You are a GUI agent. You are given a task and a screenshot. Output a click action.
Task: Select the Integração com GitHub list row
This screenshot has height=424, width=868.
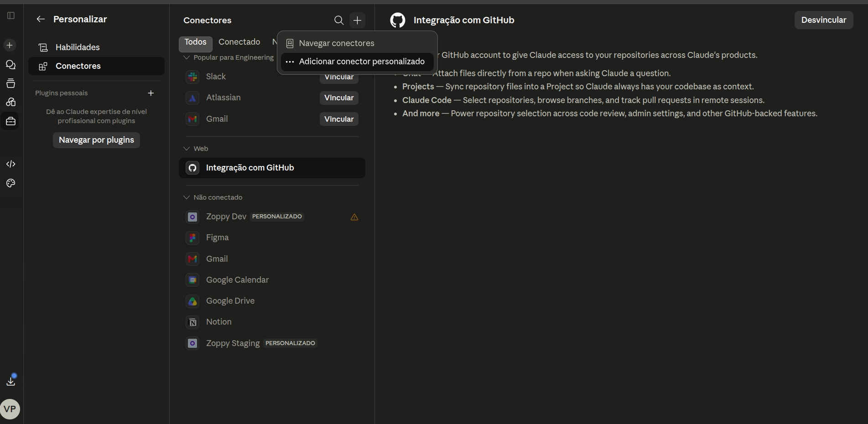pyautogui.click(x=272, y=168)
